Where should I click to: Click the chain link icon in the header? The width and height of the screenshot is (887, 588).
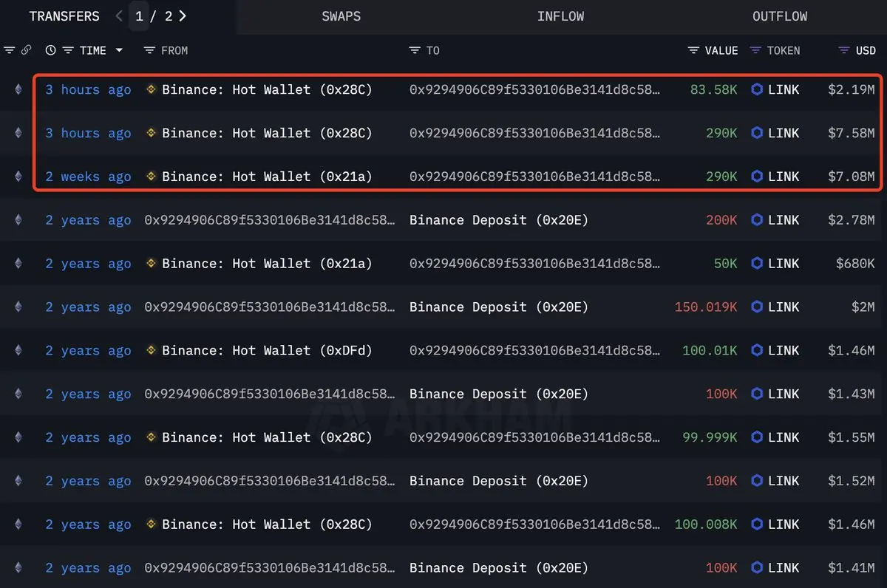(x=26, y=50)
